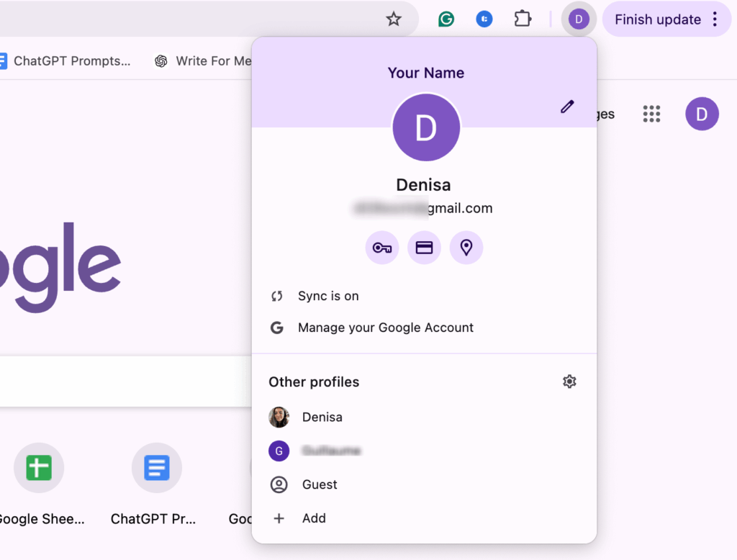Click the Sync is on option
Screen dimensions: 737x560
328,296
